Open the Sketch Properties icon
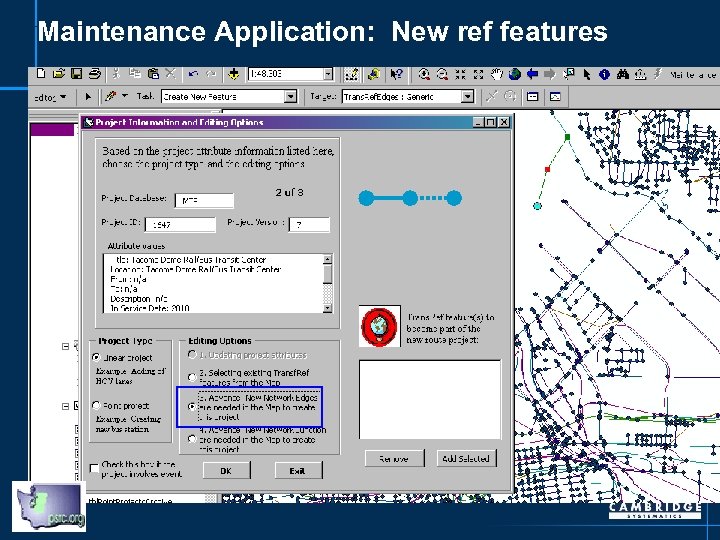This screenshot has height=540, width=720. (555, 96)
